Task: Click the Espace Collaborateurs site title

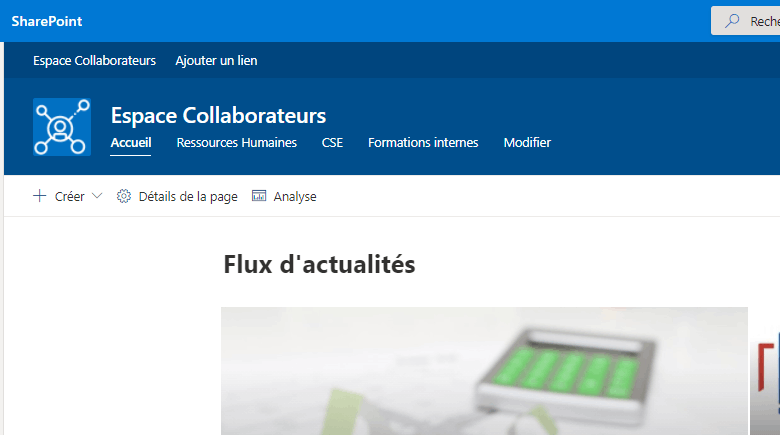Action: tap(218, 115)
